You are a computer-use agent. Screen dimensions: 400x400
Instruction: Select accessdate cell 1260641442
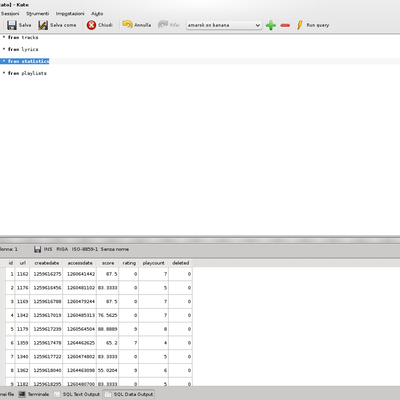(80, 274)
